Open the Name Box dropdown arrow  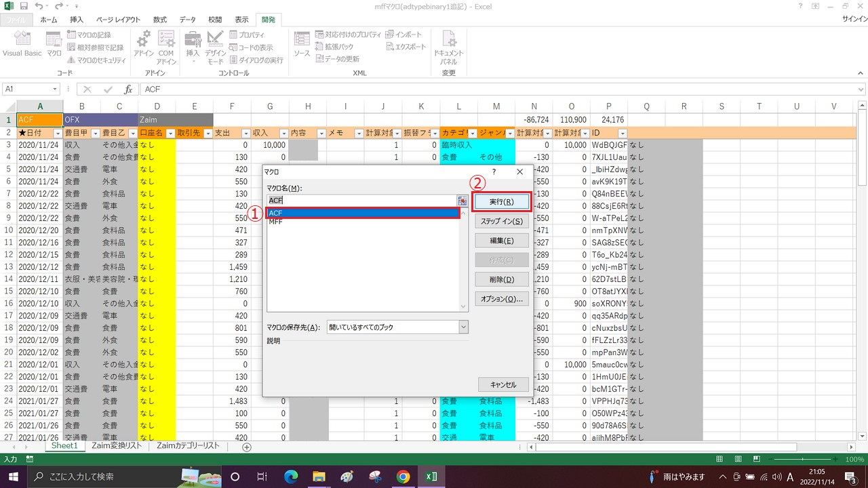[55, 89]
